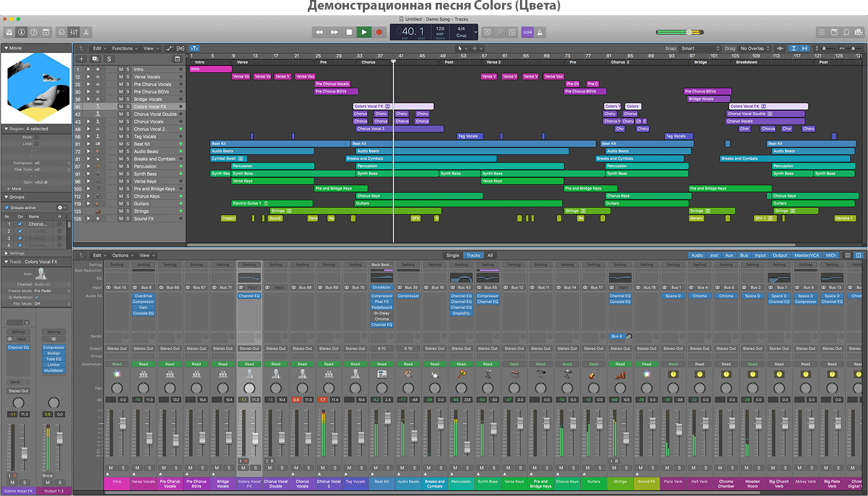Show automation in tracks area
Viewport: 868px width, 496px height.
[169, 49]
